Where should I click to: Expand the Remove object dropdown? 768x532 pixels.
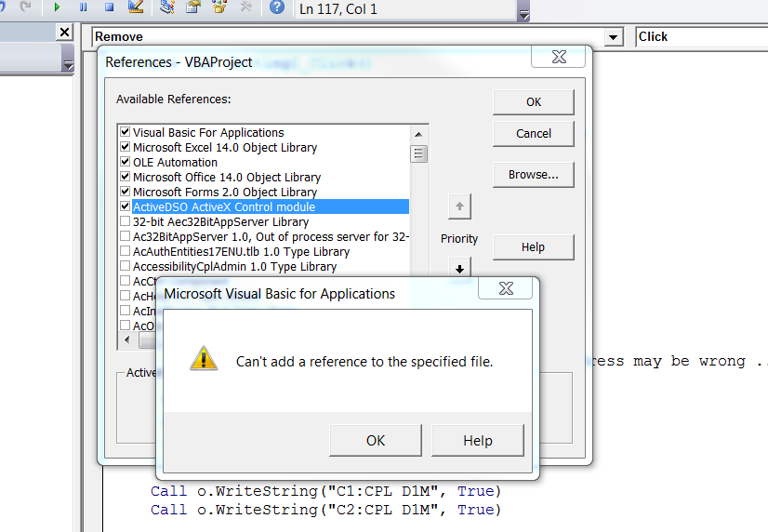(613, 37)
